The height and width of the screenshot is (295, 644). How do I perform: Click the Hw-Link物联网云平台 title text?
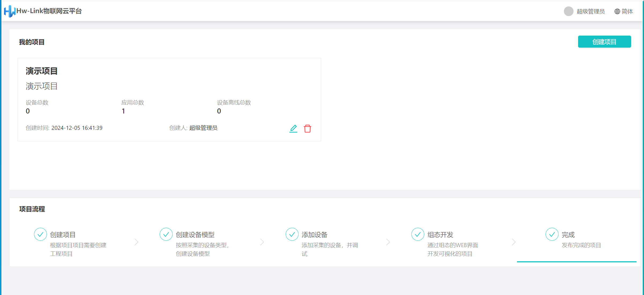49,11
